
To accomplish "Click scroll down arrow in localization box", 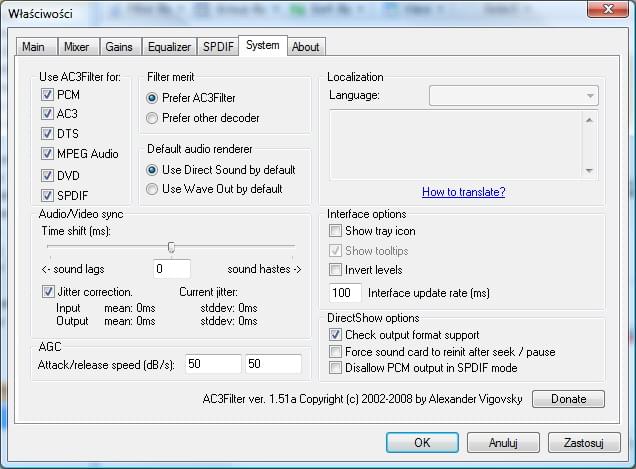I will pos(589,170).
